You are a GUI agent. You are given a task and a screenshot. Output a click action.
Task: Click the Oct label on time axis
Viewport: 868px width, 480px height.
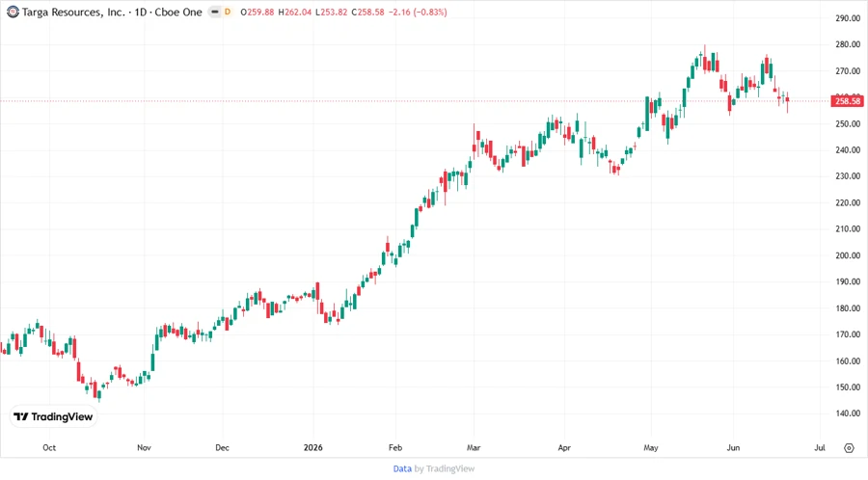click(x=49, y=447)
